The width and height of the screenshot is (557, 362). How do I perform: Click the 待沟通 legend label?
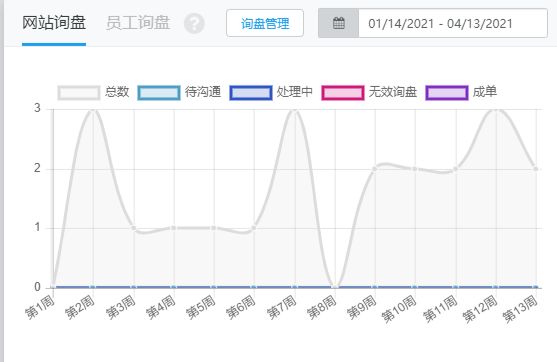[203, 92]
